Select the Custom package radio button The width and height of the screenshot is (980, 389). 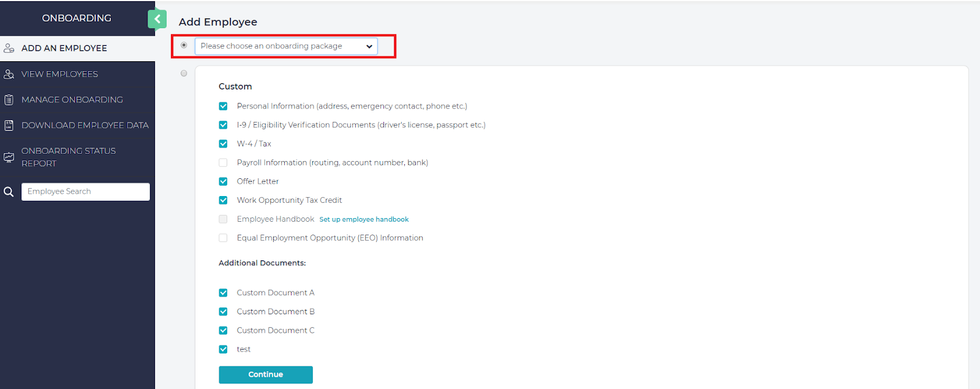184,74
